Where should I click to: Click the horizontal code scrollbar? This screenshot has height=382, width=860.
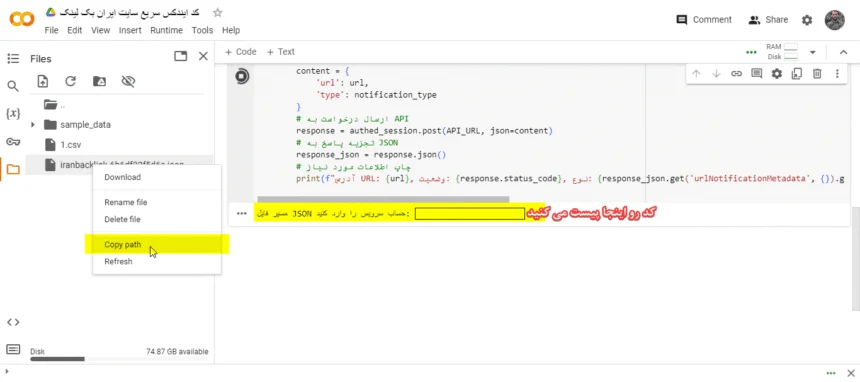click(383, 199)
